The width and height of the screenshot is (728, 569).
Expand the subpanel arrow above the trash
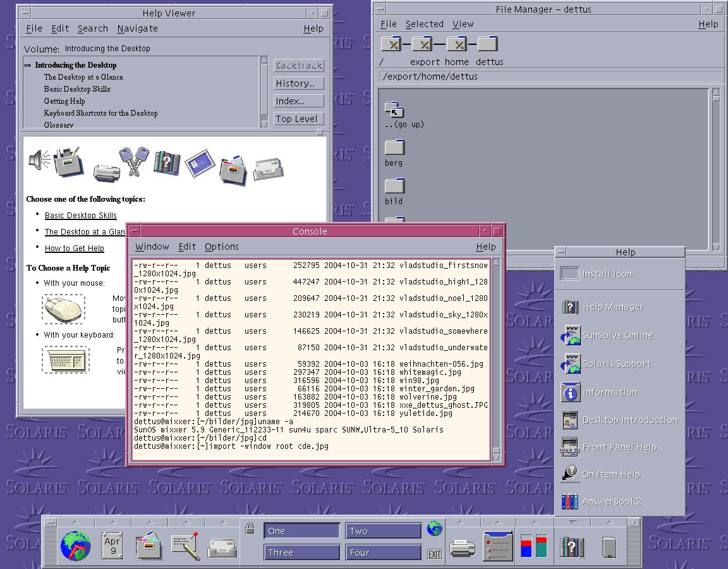tap(609, 522)
